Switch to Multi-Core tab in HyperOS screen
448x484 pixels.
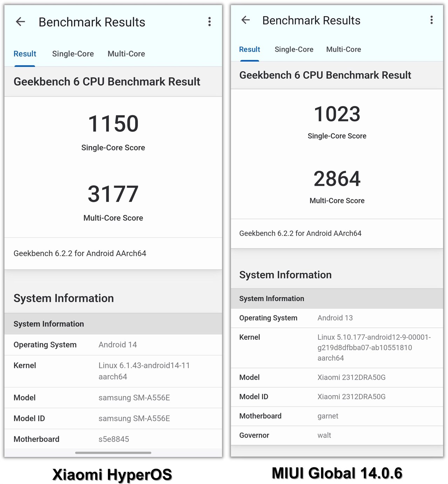126,54
